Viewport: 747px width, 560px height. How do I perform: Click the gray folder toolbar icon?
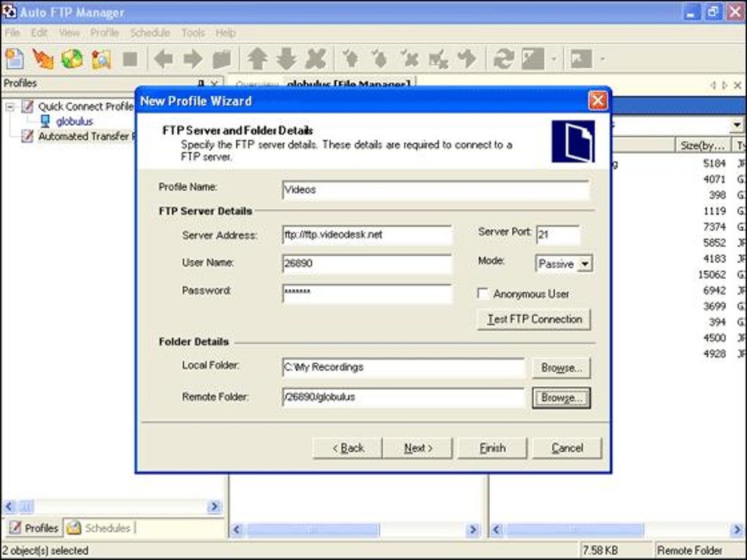221,59
